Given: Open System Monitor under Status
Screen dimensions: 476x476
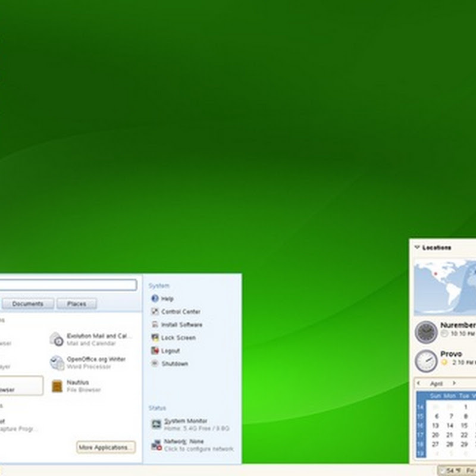Looking at the screenshot, I should (x=184, y=424).
